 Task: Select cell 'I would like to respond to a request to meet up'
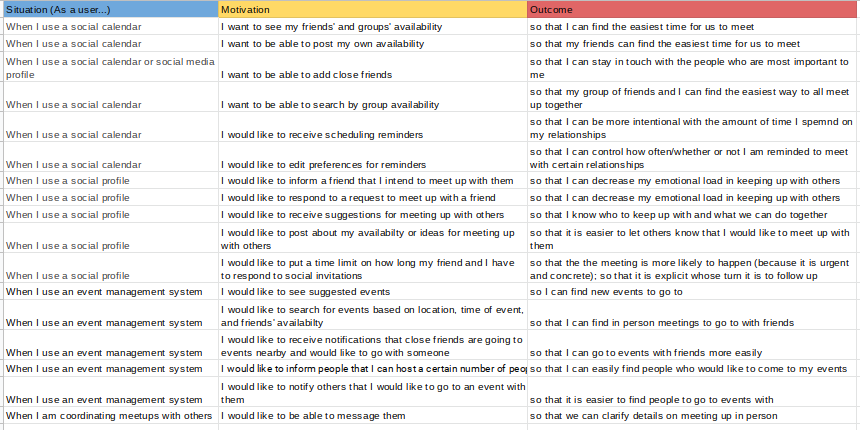pos(373,197)
